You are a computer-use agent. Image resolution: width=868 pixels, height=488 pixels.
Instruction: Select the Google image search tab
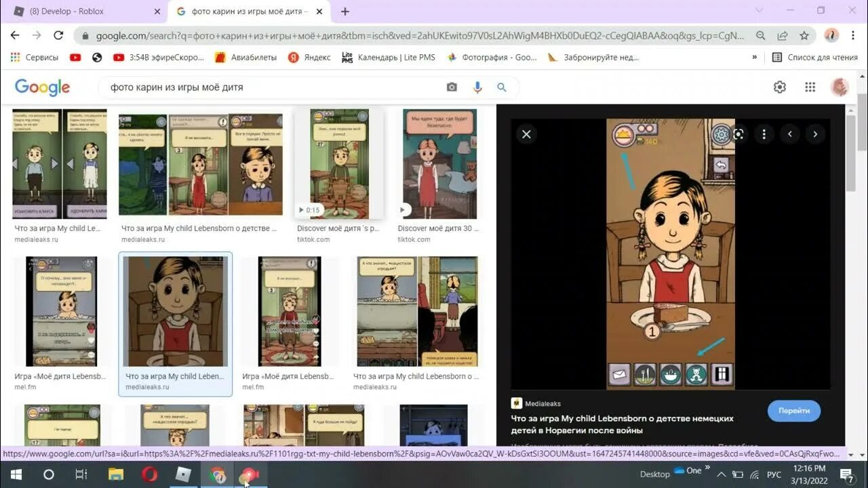[x=248, y=12]
